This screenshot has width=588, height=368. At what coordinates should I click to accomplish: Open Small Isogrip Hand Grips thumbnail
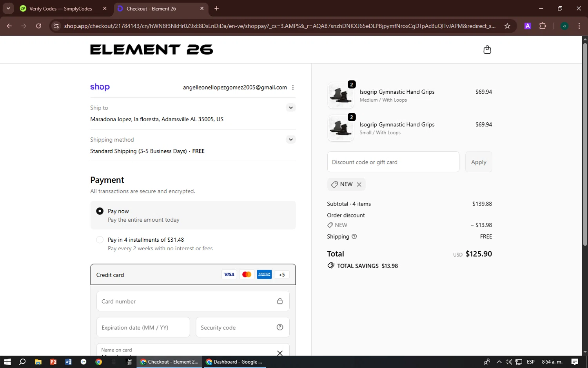pyautogui.click(x=340, y=128)
